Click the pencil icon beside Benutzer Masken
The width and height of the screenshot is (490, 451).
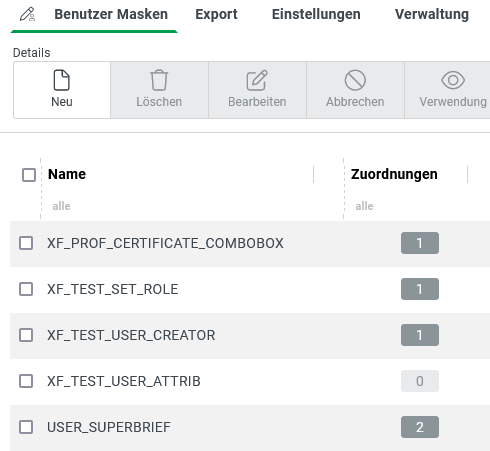[x=27, y=14]
